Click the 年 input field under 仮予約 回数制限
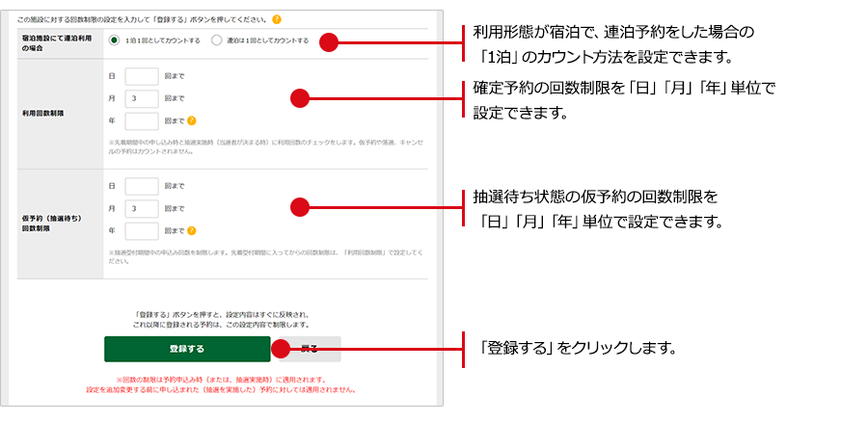 tap(141, 230)
